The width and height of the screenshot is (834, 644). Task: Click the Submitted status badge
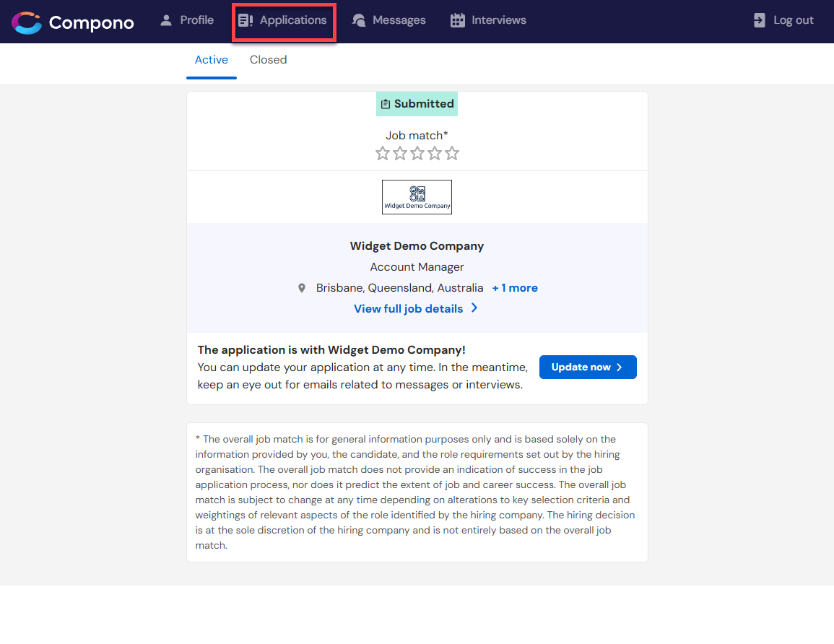(417, 104)
